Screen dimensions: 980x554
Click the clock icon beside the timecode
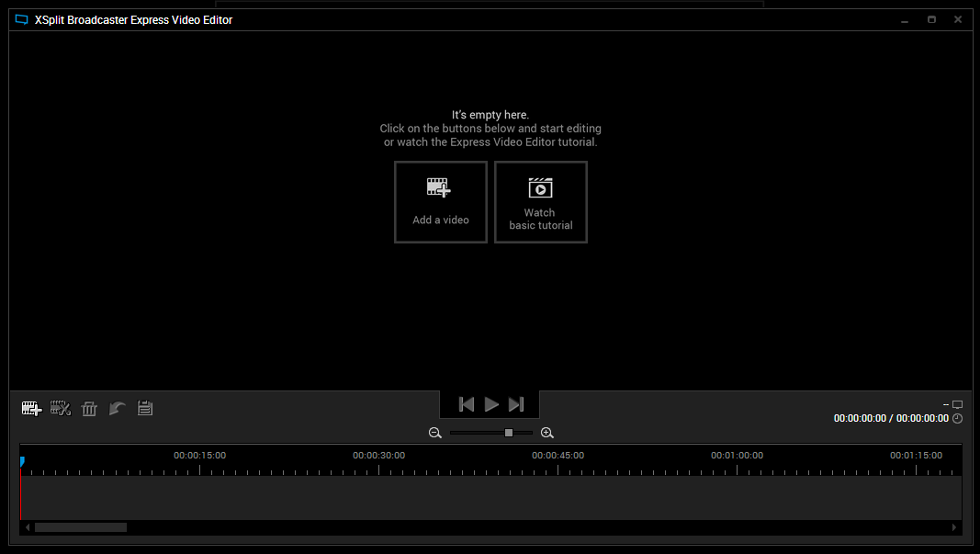(958, 418)
